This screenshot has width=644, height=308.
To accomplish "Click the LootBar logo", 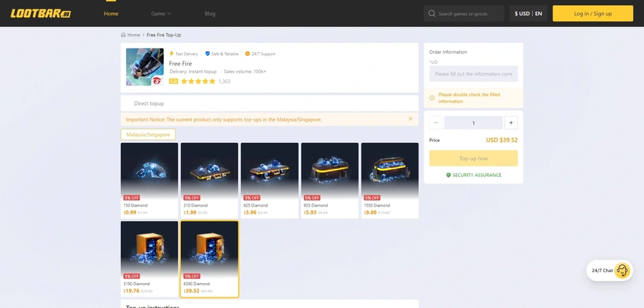I will [x=41, y=14].
